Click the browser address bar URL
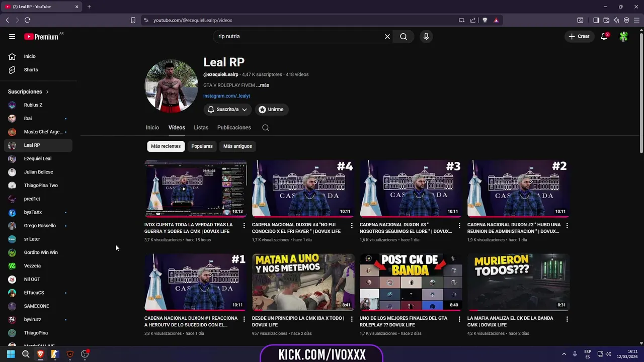This screenshot has height=362, width=644. point(193,20)
